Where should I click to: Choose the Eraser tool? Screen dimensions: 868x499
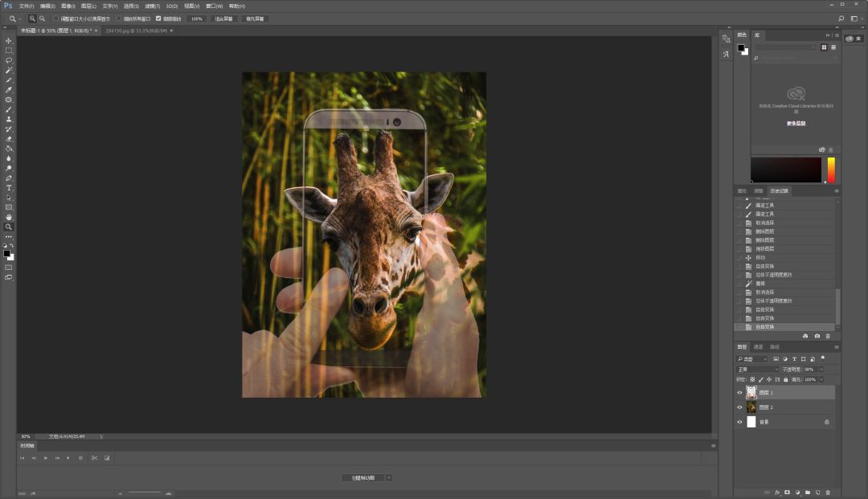tap(9, 139)
